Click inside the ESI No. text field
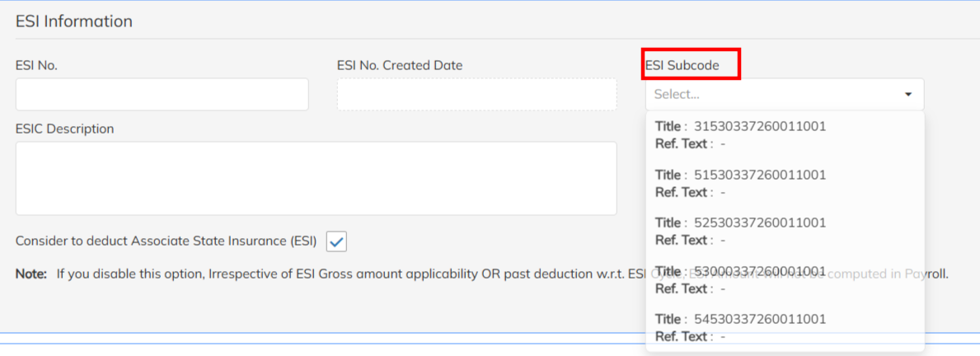The image size is (980, 356). click(x=162, y=95)
